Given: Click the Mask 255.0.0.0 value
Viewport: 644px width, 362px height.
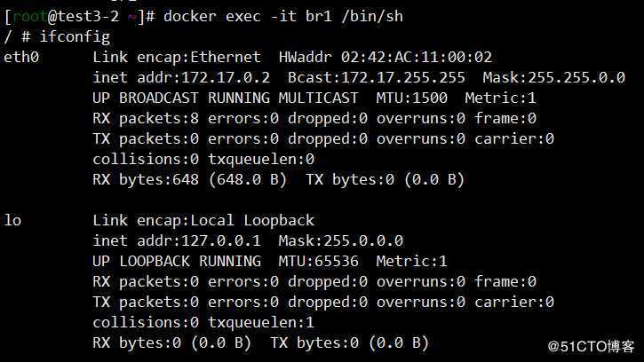Looking at the screenshot, I should 340,240.
